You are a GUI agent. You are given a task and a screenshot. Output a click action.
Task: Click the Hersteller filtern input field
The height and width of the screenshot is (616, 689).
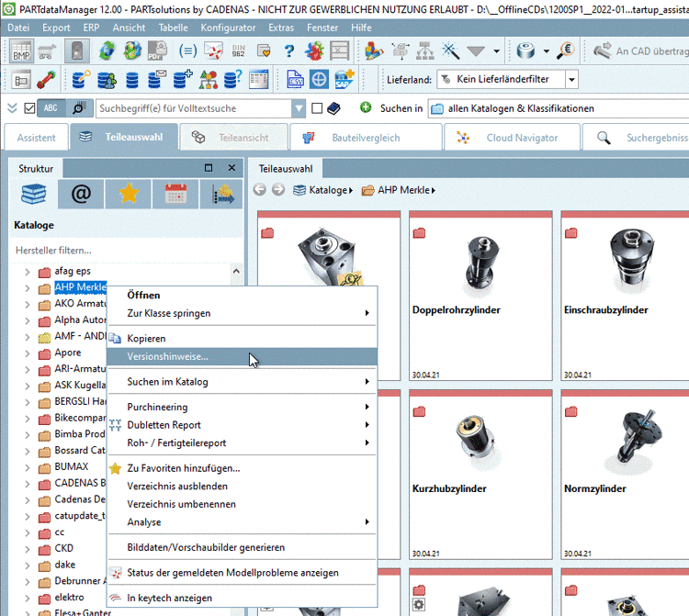(x=124, y=250)
